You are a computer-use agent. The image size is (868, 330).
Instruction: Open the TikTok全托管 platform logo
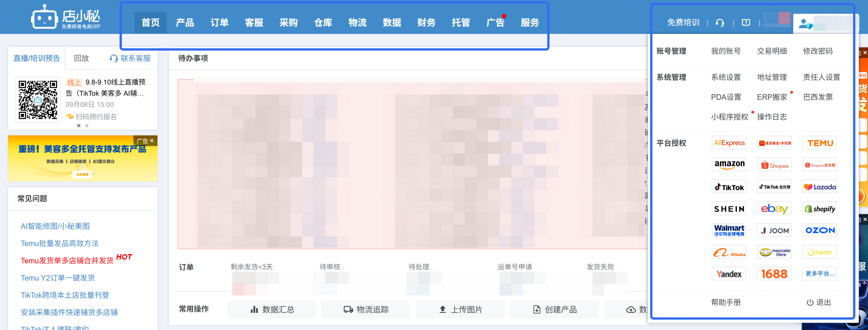click(774, 187)
